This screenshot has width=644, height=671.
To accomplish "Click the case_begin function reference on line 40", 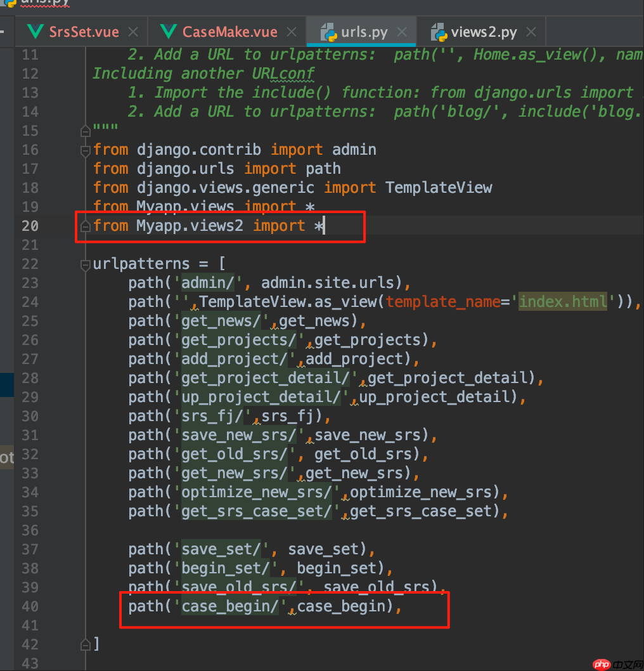I will click(341, 606).
